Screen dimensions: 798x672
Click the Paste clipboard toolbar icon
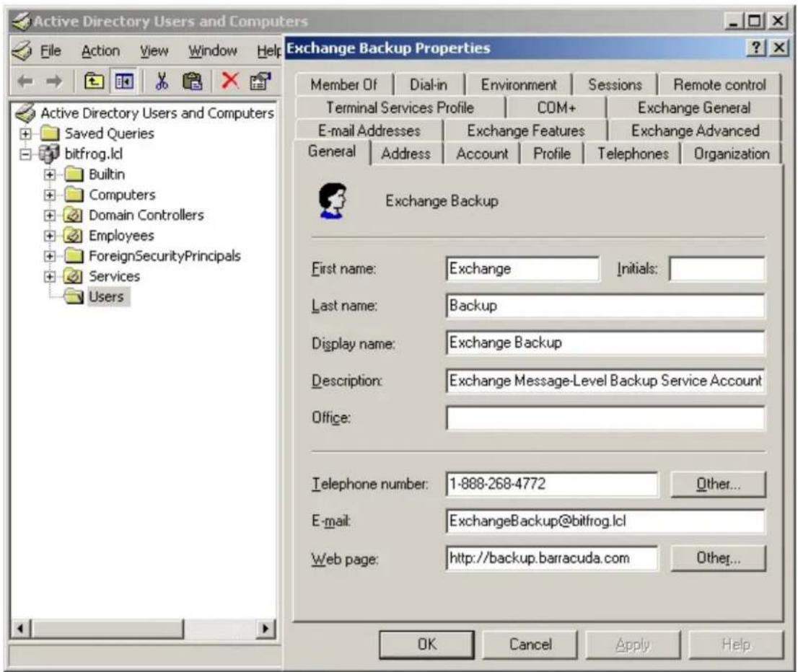pos(193,81)
